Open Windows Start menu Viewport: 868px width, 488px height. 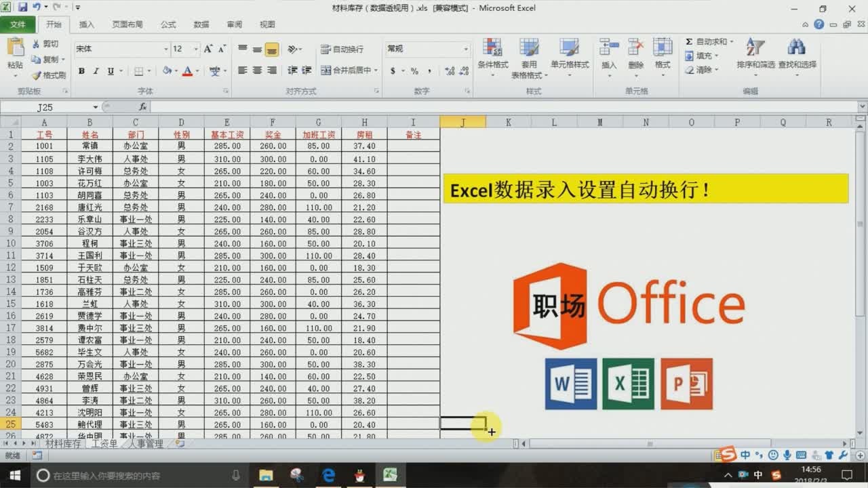pyautogui.click(x=15, y=475)
